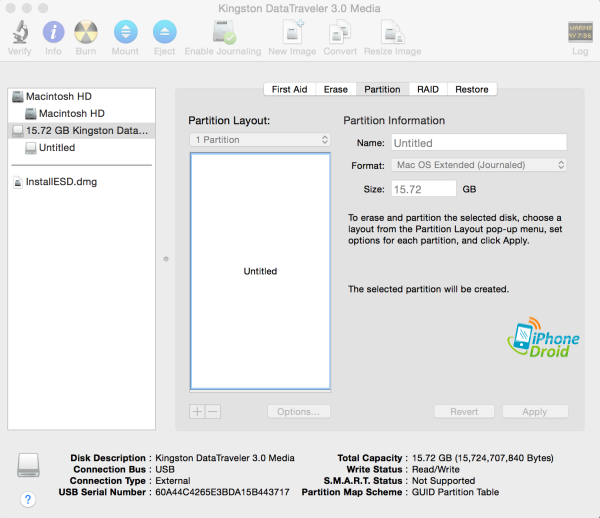
Task: Click the sidebar splitter handle dot
Action: pyautogui.click(x=166, y=259)
